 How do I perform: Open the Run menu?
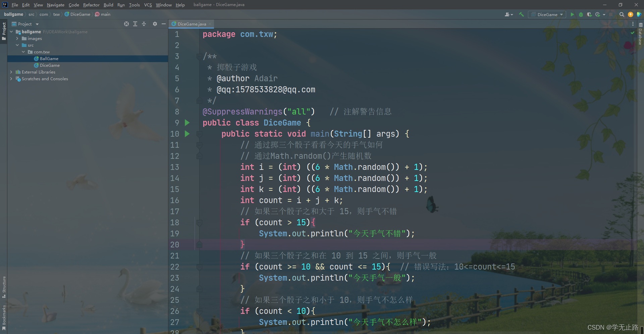(121, 5)
